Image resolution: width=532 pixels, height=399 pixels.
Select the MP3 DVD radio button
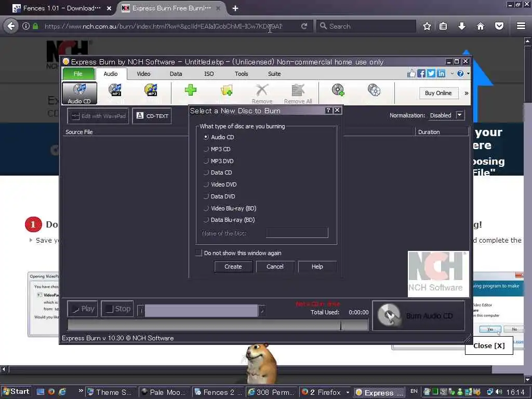tap(206, 161)
